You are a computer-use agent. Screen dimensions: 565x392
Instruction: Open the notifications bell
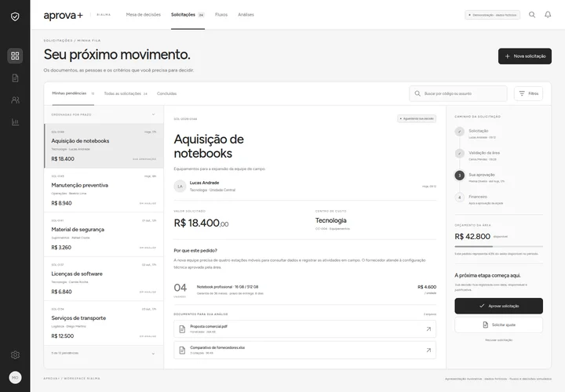click(x=548, y=15)
